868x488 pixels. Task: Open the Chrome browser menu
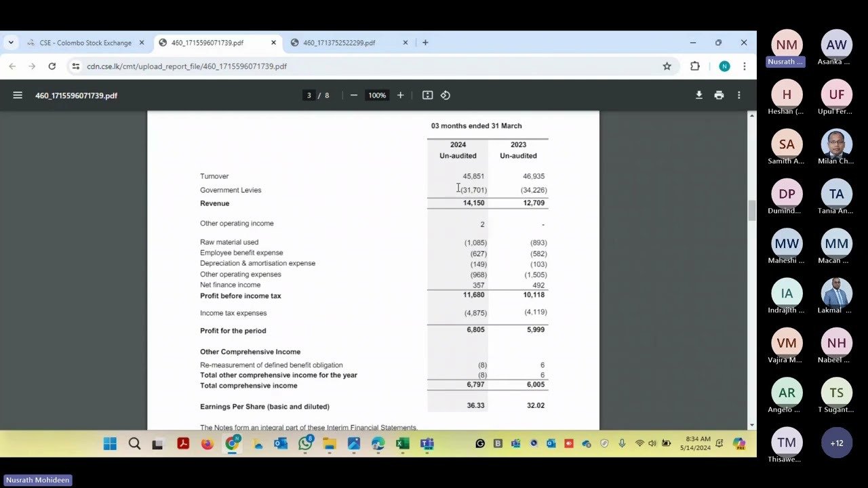tap(744, 66)
